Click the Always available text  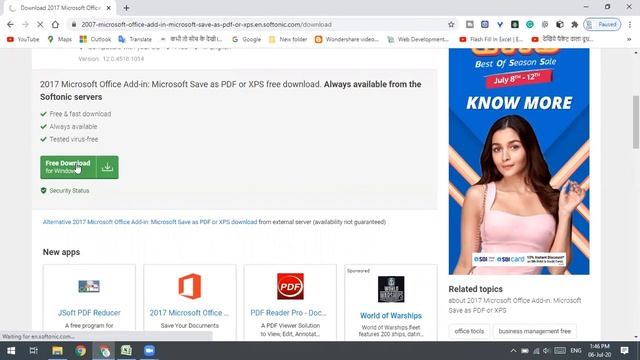(x=73, y=127)
